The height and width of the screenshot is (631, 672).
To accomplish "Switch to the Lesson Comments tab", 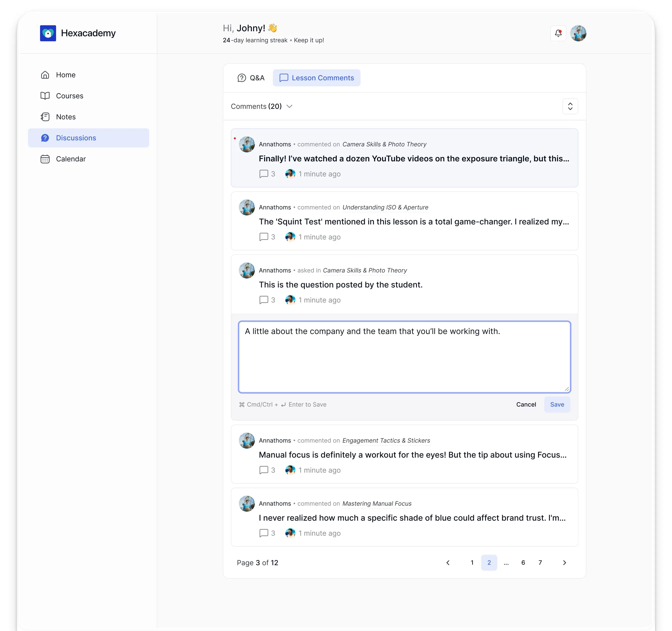I will (x=316, y=78).
